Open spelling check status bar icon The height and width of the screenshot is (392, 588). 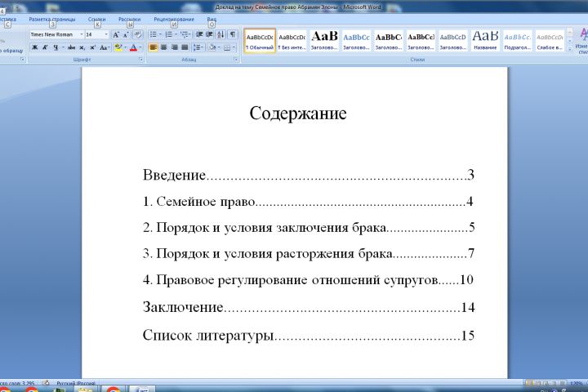click(46, 383)
